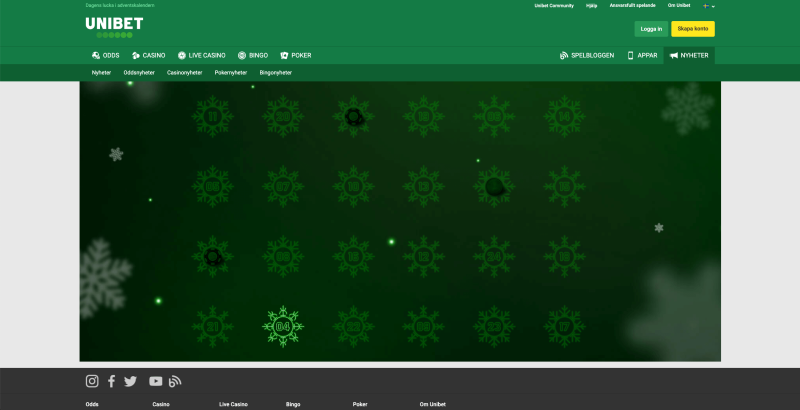Open snowflake door number 23
800x410 pixels.
click(x=494, y=326)
